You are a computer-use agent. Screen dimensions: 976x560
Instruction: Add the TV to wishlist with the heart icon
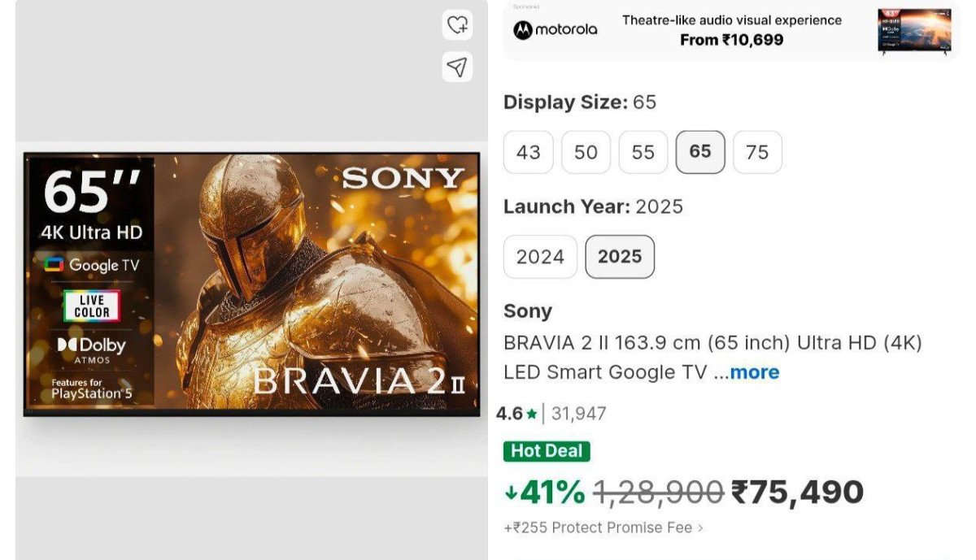tap(458, 25)
